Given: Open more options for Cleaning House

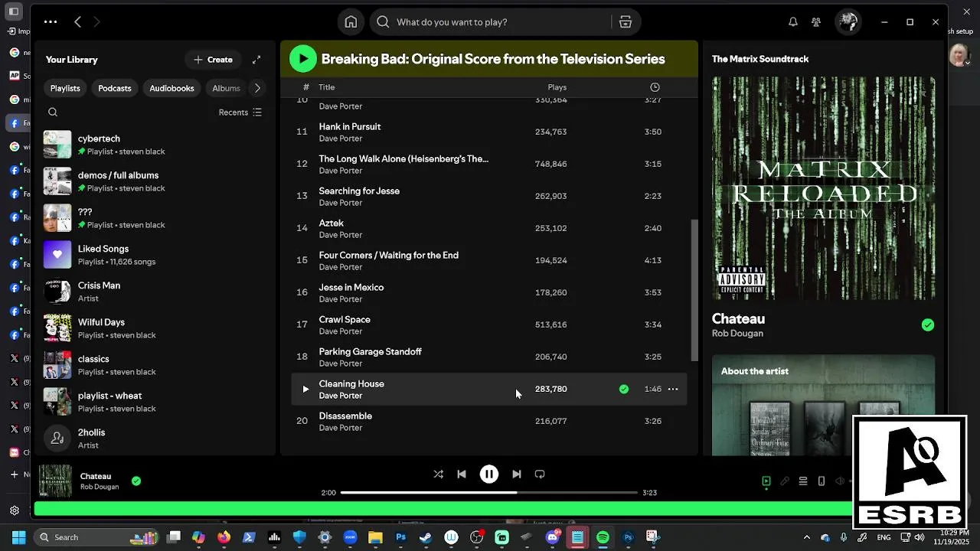Looking at the screenshot, I should point(673,389).
